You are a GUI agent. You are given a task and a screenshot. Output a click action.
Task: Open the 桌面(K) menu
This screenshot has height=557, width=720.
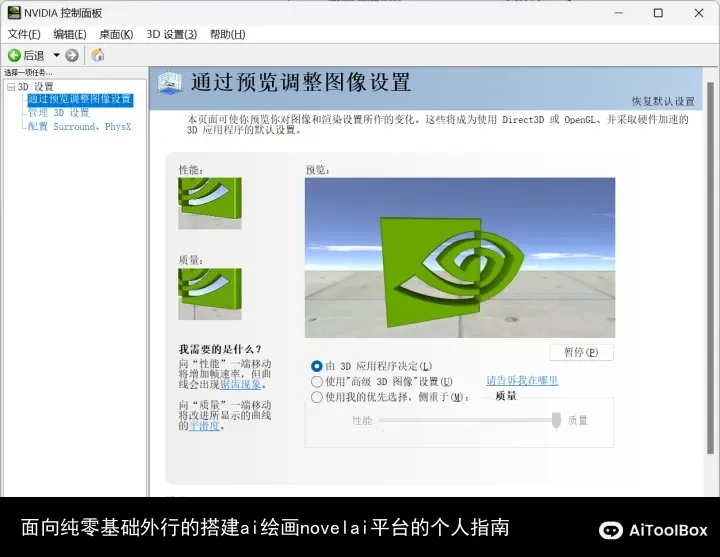point(116,34)
